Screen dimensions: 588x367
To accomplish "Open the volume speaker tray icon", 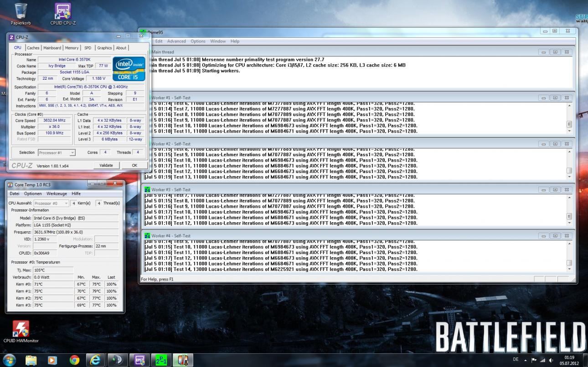I will (x=552, y=360).
